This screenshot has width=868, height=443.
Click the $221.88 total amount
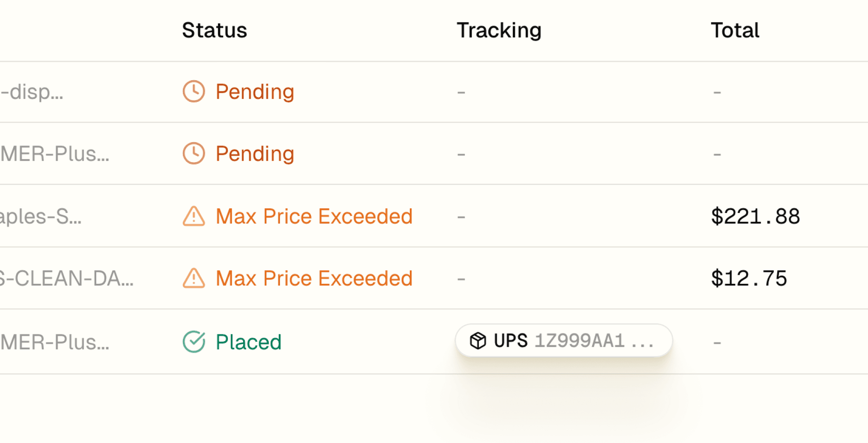(x=755, y=216)
